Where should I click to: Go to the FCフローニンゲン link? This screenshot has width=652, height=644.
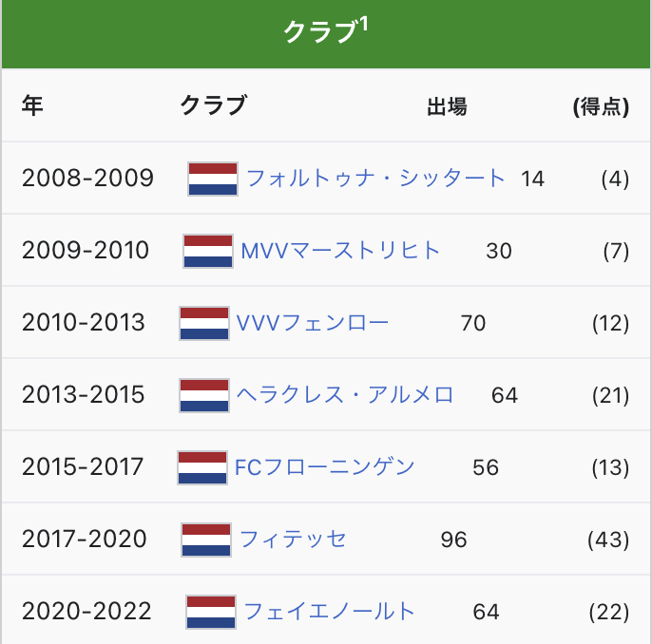pos(325,466)
